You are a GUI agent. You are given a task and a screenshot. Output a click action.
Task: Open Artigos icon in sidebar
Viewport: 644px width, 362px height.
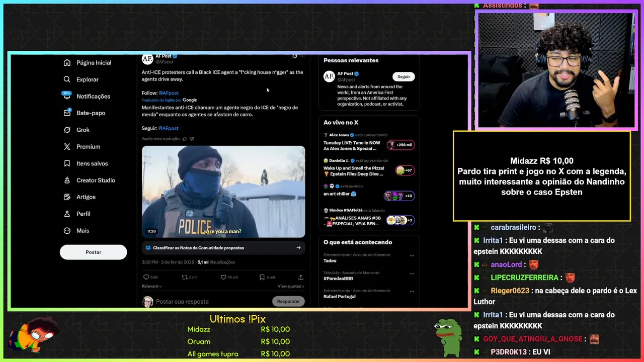click(x=67, y=197)
